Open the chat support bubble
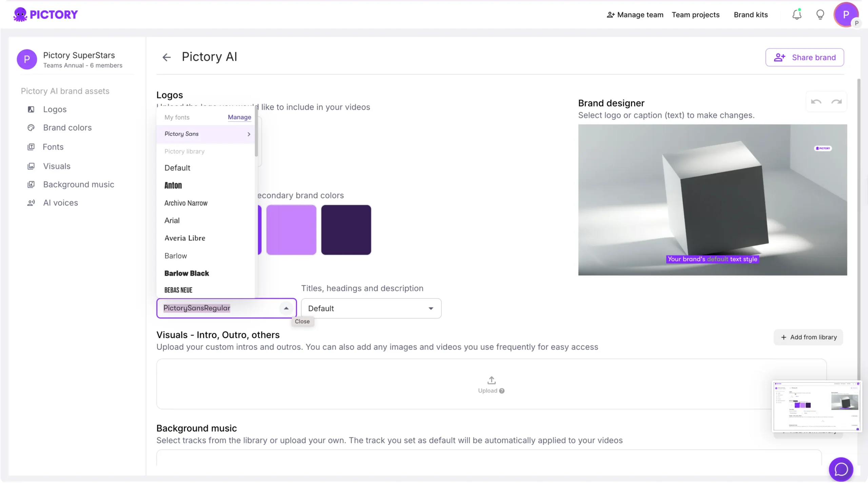868x485 pixels. 841,469
